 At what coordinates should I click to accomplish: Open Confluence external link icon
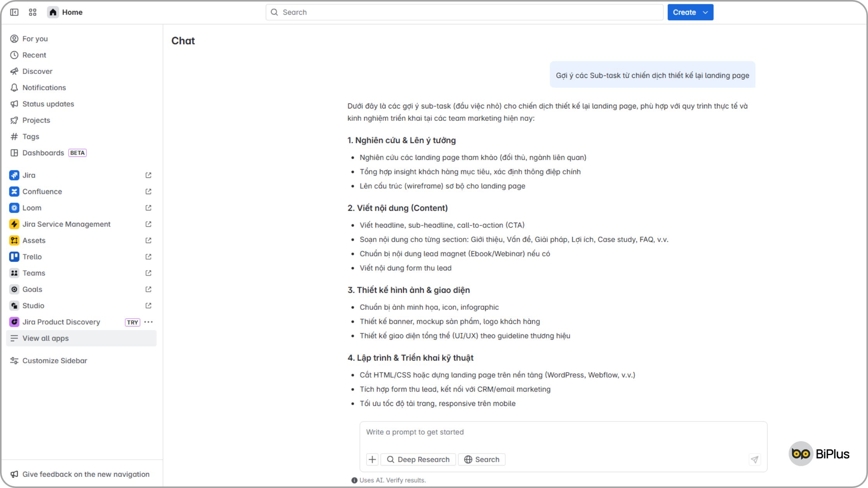pyautogui.click(x=148, y=191)
